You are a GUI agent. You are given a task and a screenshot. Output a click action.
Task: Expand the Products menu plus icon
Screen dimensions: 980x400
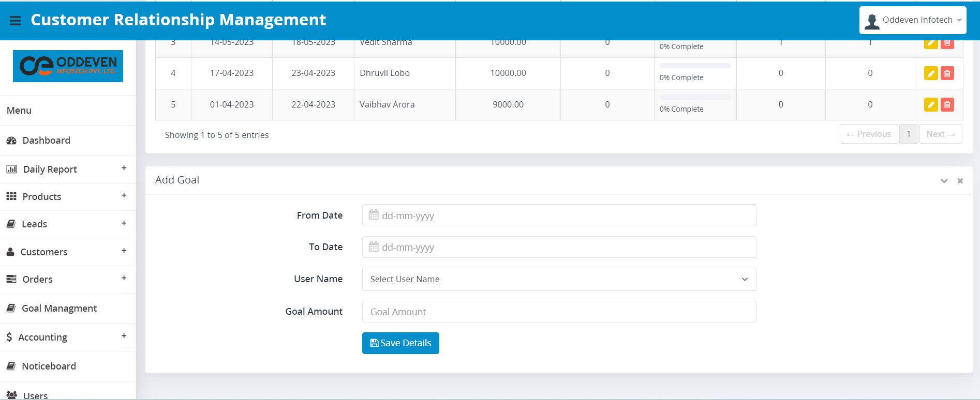[x=124, y=195]
